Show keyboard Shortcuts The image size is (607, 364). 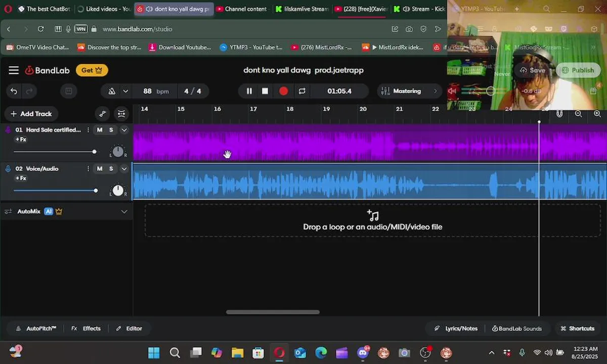pos(577,329)
